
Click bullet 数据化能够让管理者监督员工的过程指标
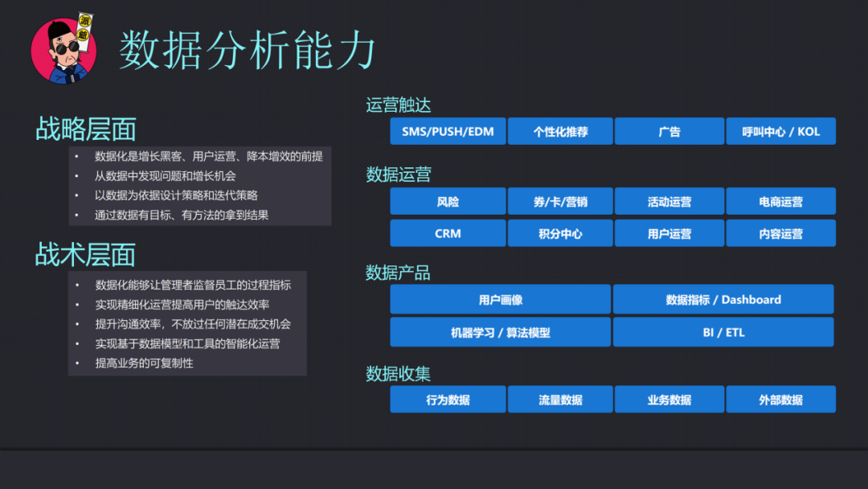[193, 286]
